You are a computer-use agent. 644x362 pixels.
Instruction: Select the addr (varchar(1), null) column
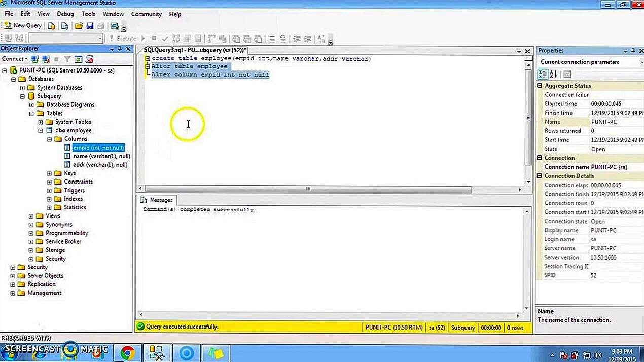100,165
